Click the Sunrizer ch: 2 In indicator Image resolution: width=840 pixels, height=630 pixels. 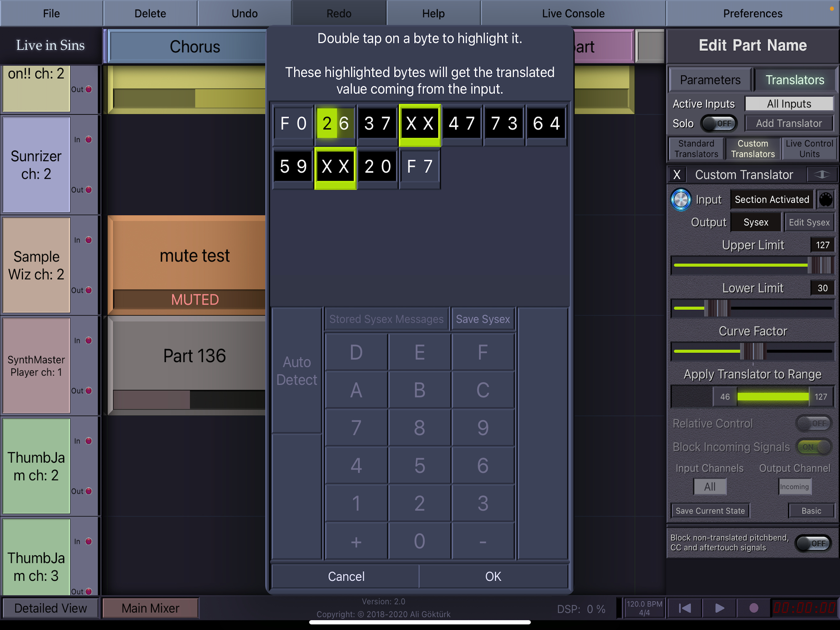tap(89, 139)
